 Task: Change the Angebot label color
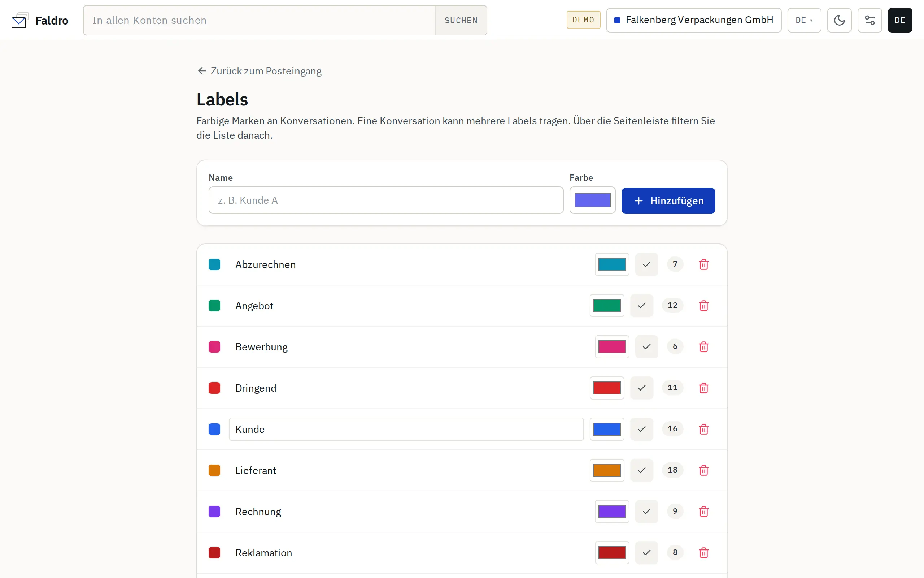pos(607,306)
